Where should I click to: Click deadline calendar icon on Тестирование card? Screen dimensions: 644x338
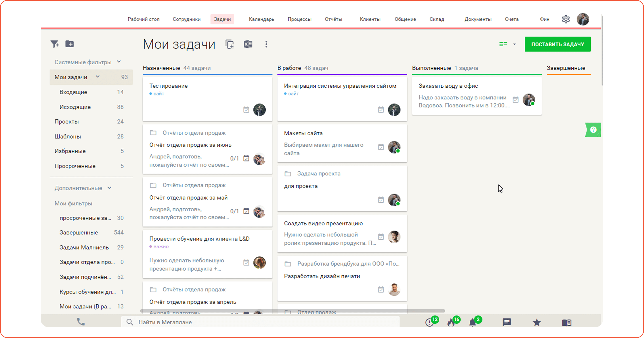(x=246, y=110)
